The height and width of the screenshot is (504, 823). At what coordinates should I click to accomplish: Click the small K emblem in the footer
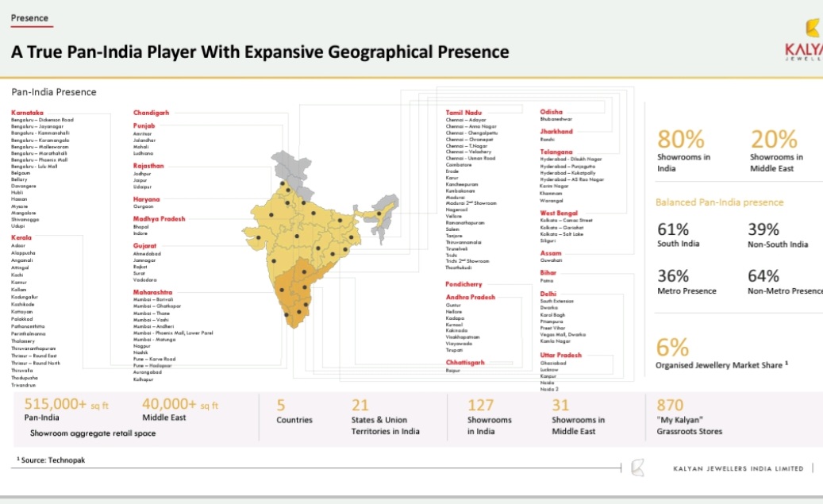coord(638,467)
